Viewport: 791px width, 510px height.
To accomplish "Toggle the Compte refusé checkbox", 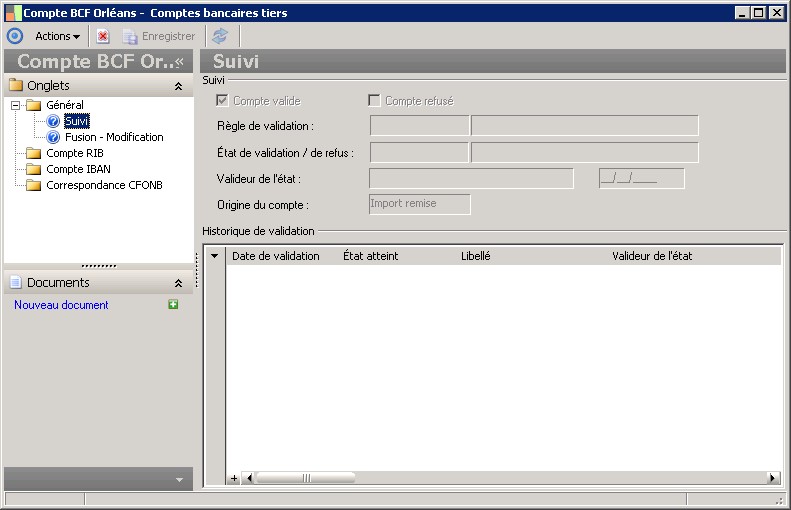I will tap(374, 100).
